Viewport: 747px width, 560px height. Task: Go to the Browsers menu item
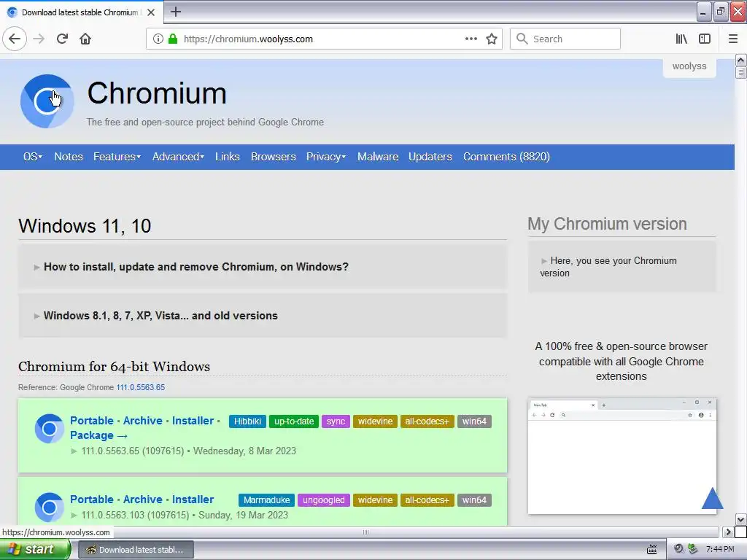[x=274, y=157]
